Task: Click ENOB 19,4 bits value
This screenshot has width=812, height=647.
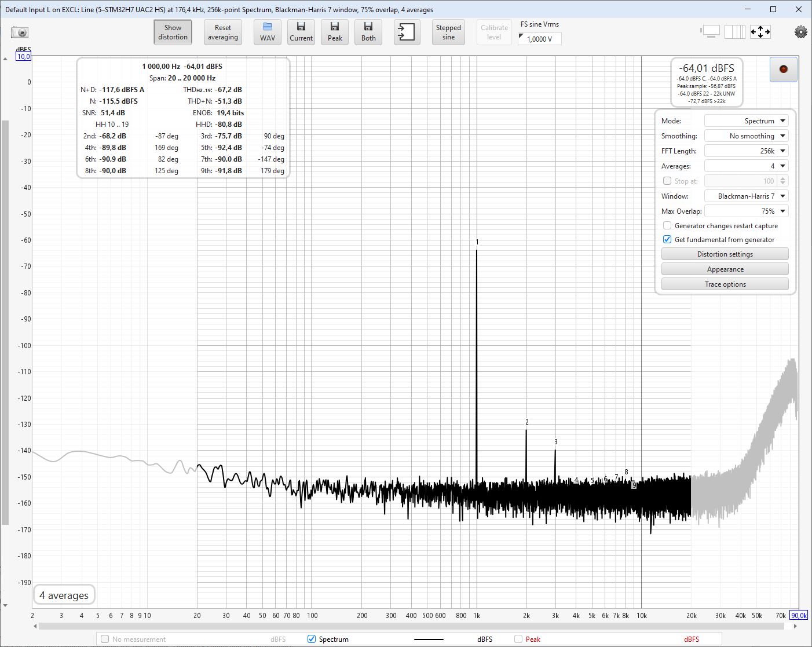Action: coord(231,113)
